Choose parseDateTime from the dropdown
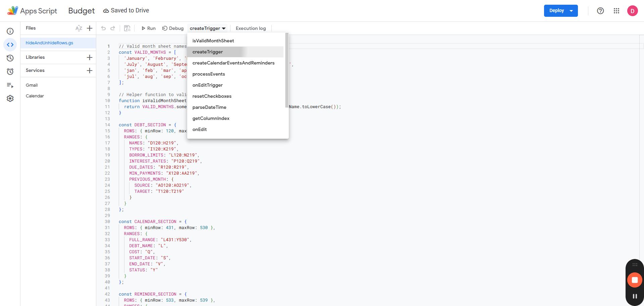The height and width of the screenshot is (306, 644). 235,107
